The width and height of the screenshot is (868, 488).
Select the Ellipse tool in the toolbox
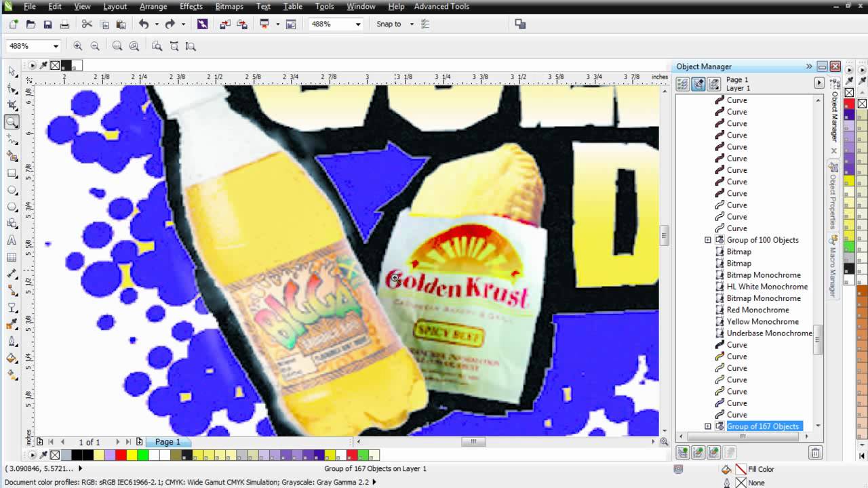tap(12, 190)
